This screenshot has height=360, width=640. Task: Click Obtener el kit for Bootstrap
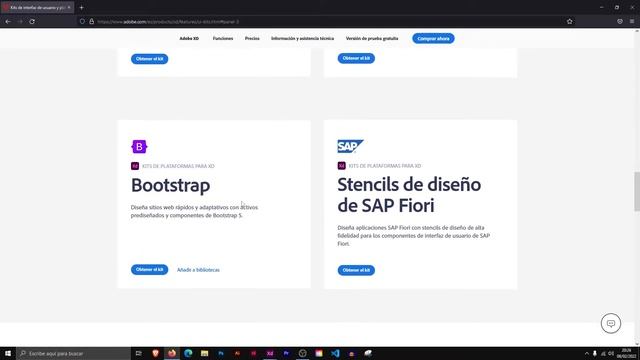tap(149, 269)
